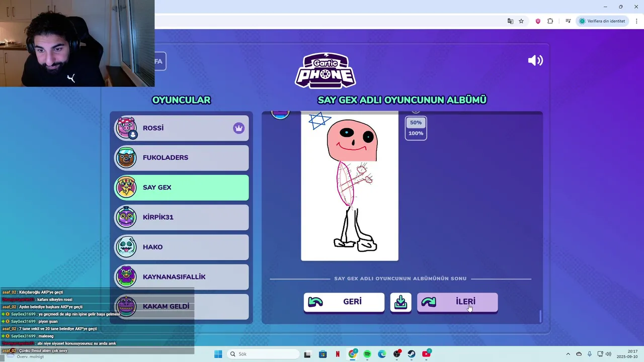Open Microsoft Edge from the taskbar
Image resolution: width=644 pixels, height=362 pixels.
[382, 354]
